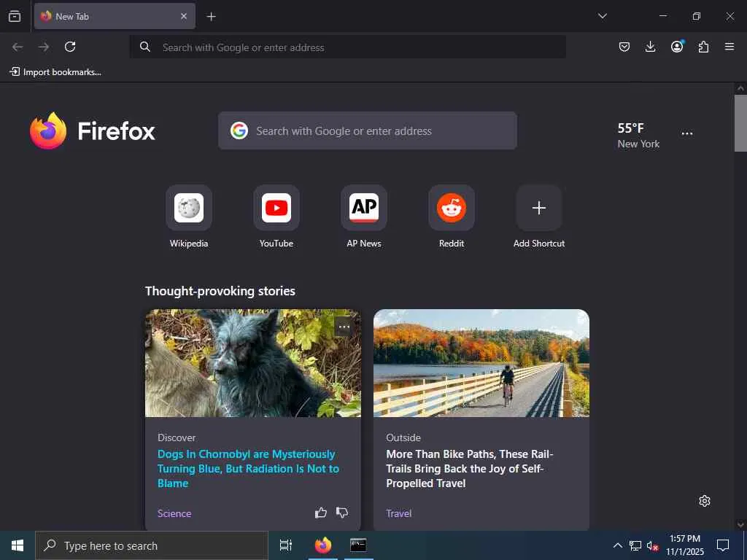Click the magnifier icon in the address bar
Viewport: 747px width, 560px height.
click(145, 47)
